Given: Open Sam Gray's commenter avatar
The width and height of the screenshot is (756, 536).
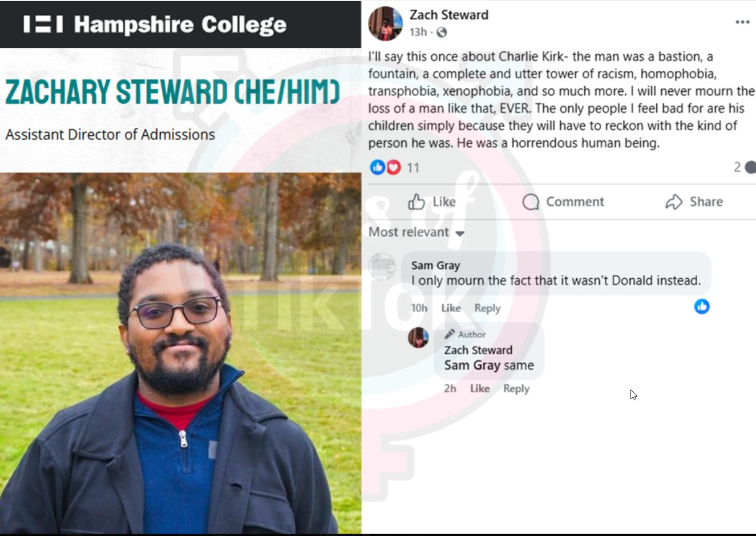Looking at the screenshot, I should (x=382, y=266).
